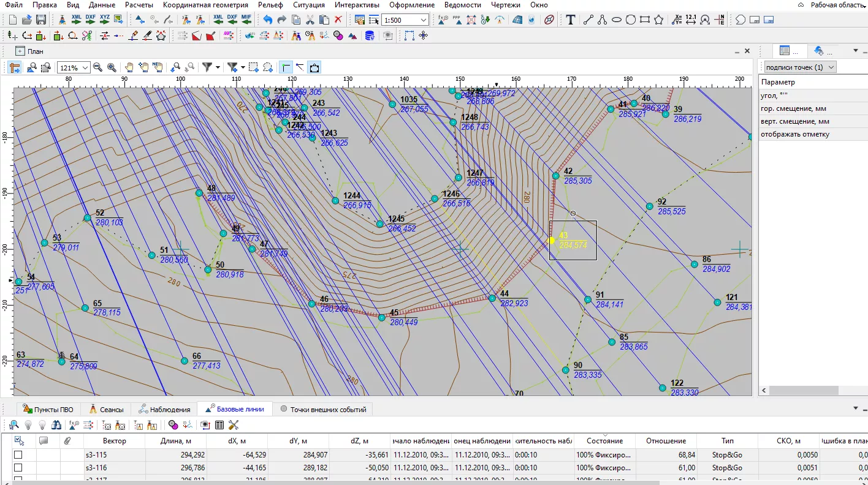Click the binoculars search icon in table toolbar
Viewport: 868px width, 485px height.
tap(57, 424)
